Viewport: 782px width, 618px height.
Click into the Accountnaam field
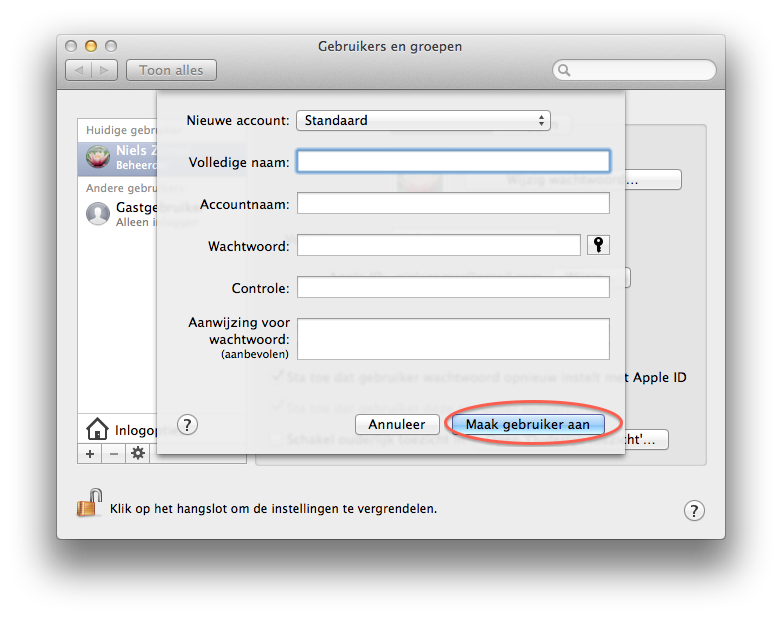[x=453, y=203]
